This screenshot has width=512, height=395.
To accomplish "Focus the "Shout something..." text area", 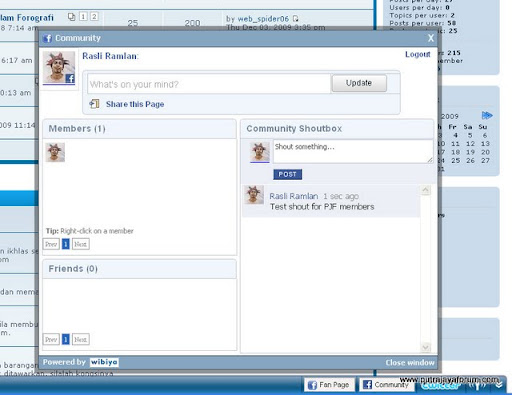I will point(353,152).
